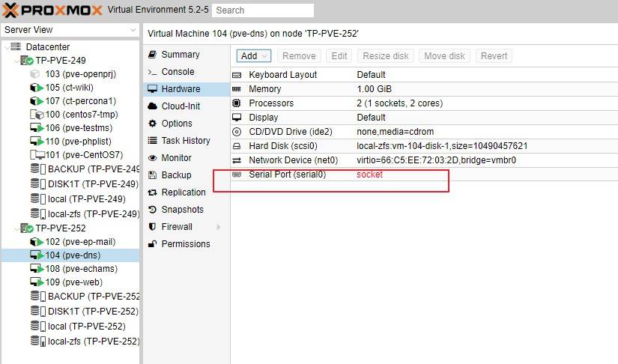Open the Server View dropdown
The height and width of the screenshot is (364, 618).
[x=70, y=30]
